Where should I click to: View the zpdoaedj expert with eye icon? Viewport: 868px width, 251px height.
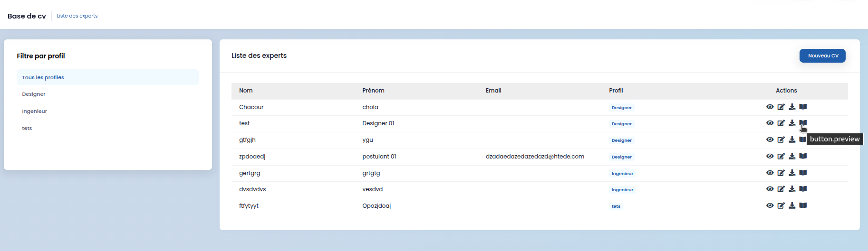(770, 156)
